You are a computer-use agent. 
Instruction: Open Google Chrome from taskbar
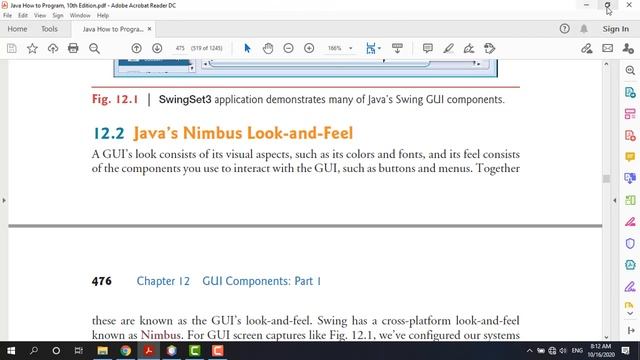click(x=126, y=351)
